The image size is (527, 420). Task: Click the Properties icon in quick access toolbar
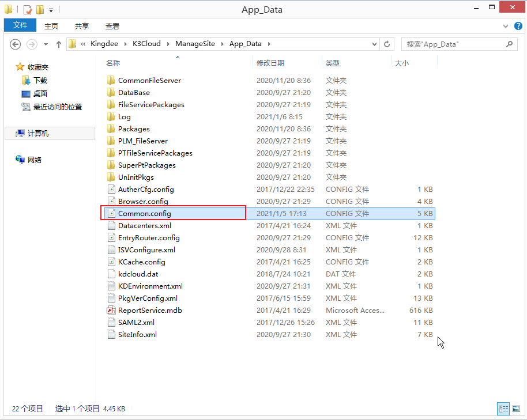point(28,10)
